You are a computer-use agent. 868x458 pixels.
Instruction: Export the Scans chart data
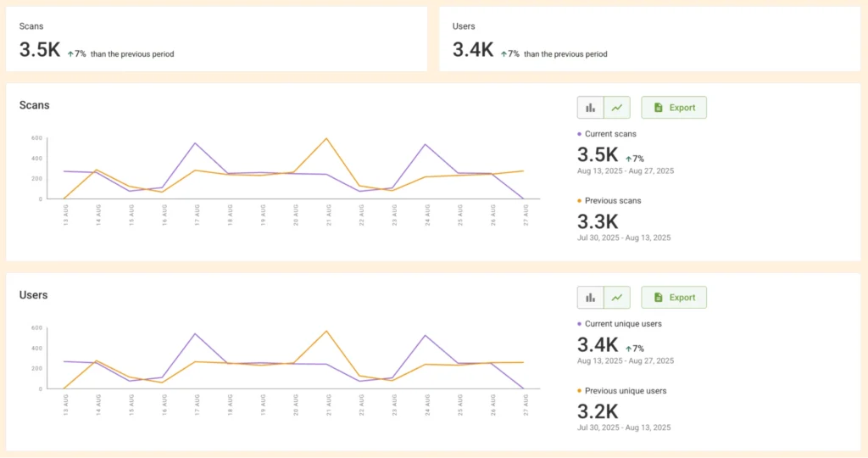click(x=674, y=108)
